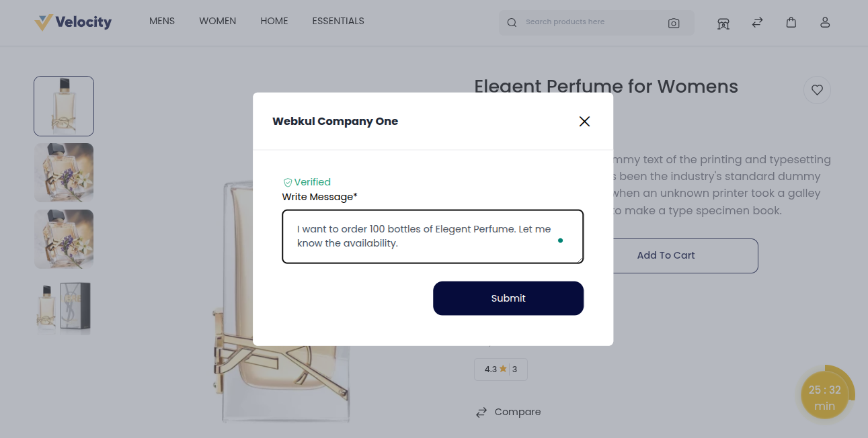Open the user account profile icon
This screenshot has width=868, height=438.
pos(825,22)
